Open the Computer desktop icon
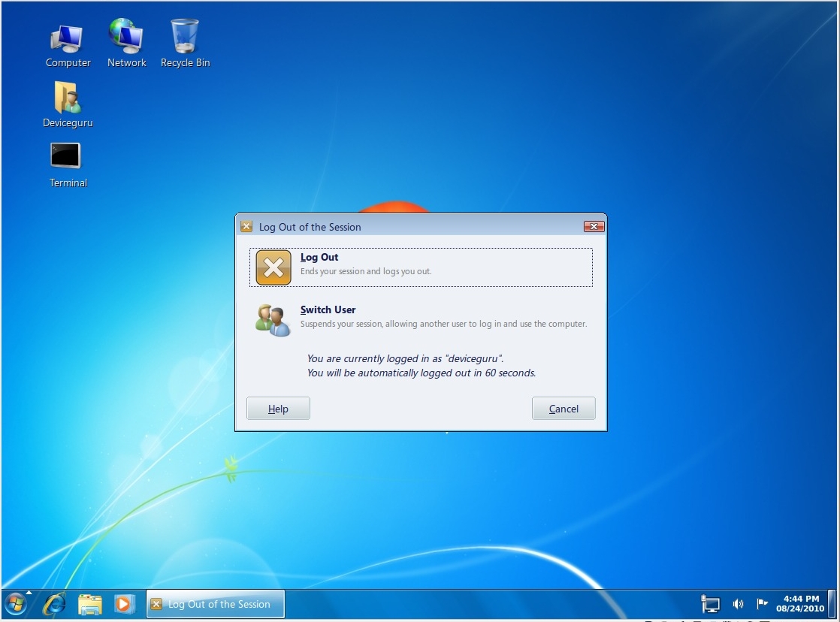This screenshot has height=622, width=840. 68,45
